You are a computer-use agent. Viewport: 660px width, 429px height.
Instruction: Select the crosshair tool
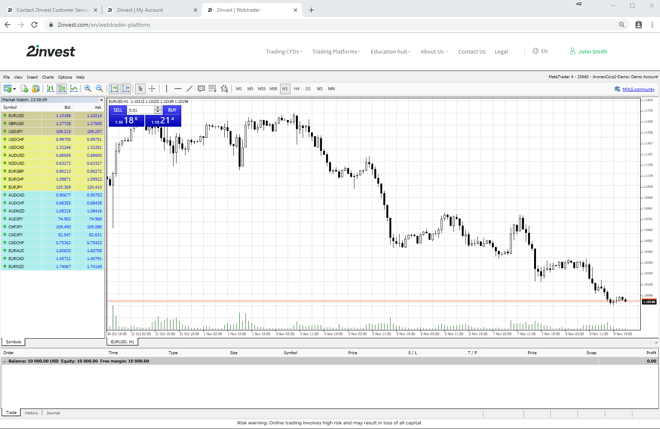pos(152,88)
